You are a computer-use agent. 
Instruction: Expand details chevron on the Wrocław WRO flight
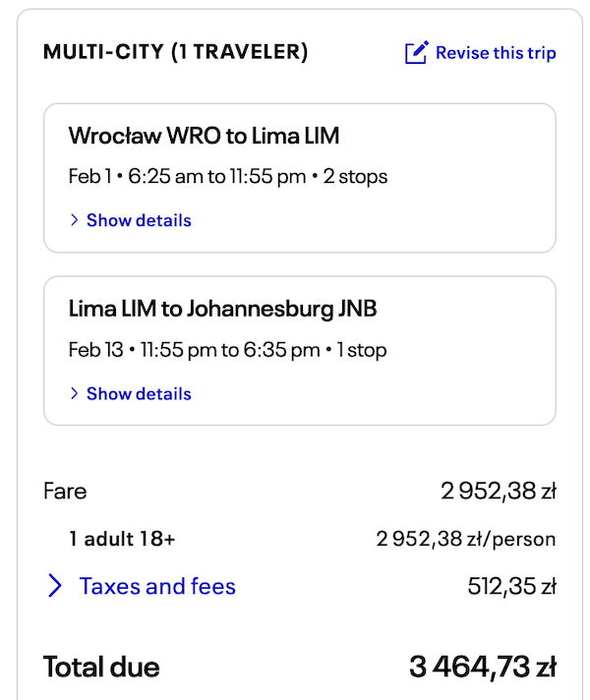75,220
